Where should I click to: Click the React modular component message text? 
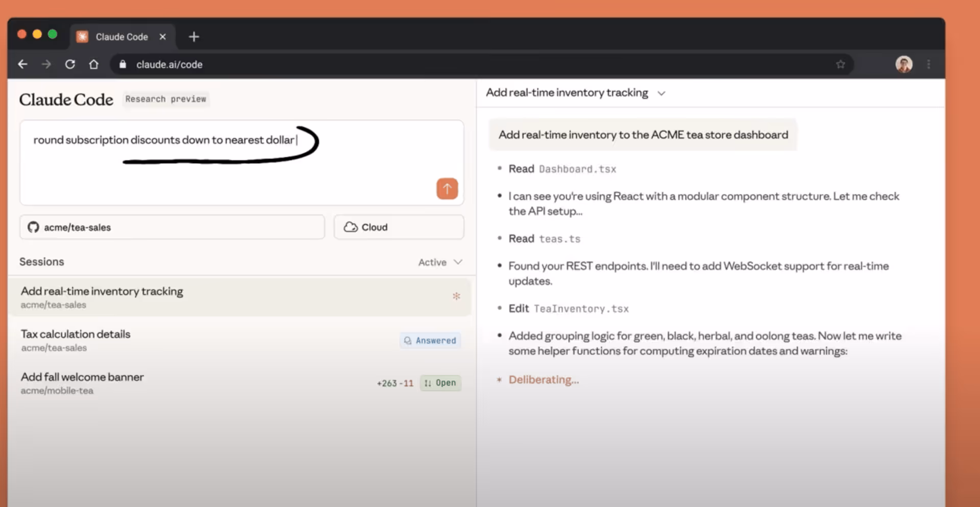click(x=704, y=204)
